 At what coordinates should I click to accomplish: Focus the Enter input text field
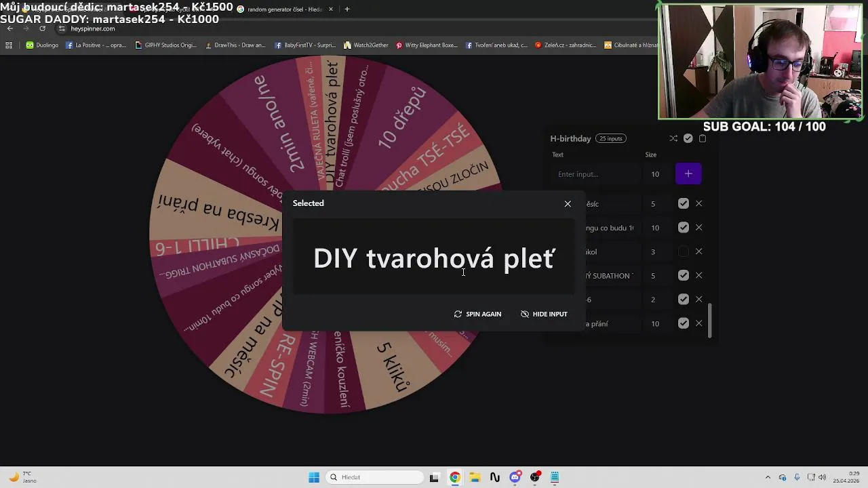pos(595,174)
